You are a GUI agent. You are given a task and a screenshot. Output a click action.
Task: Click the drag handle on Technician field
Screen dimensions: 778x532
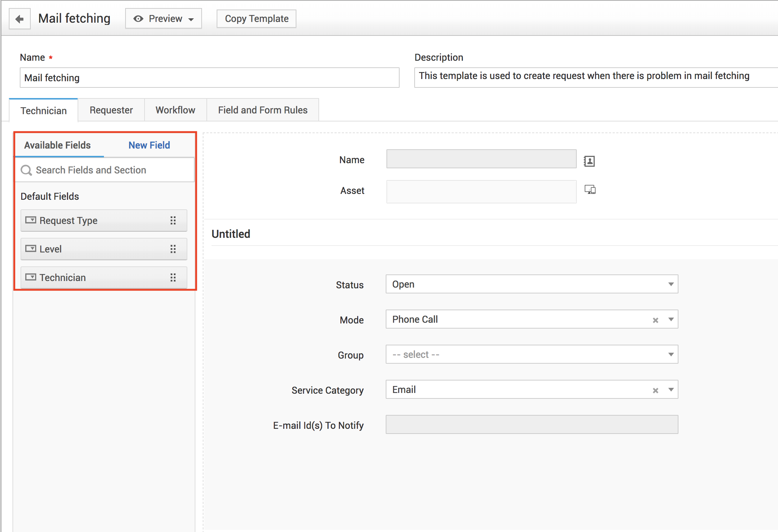173,277
